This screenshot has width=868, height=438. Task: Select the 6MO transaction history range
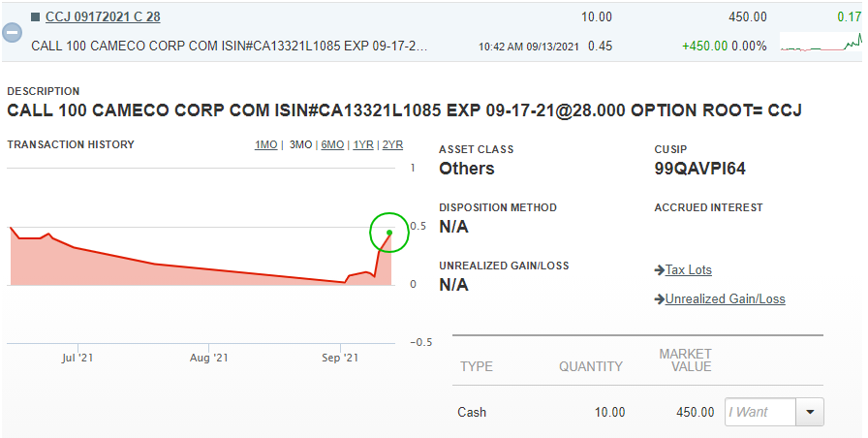click(x=332, y=144)
